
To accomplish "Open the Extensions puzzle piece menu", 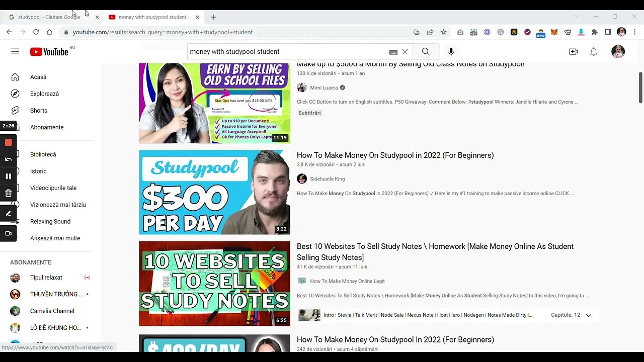I will click(595, 32).
